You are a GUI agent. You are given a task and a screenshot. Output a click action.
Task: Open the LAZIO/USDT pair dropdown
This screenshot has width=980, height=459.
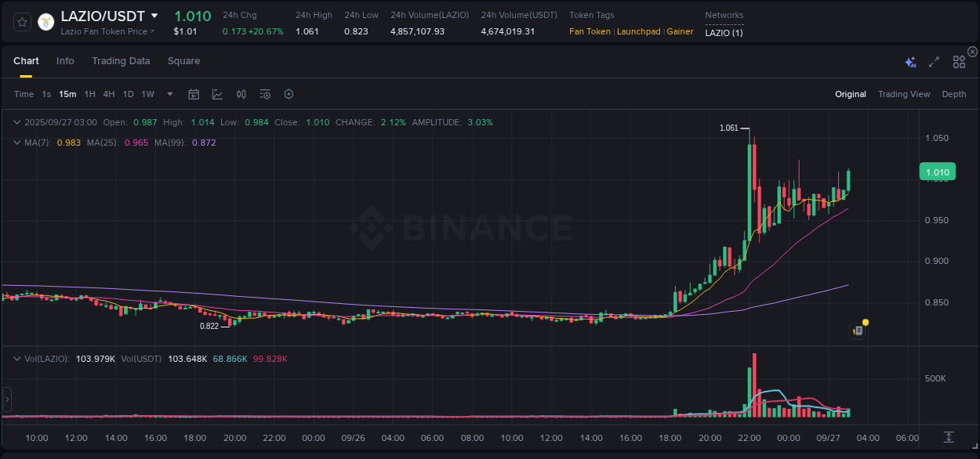(x=154, y=16)
